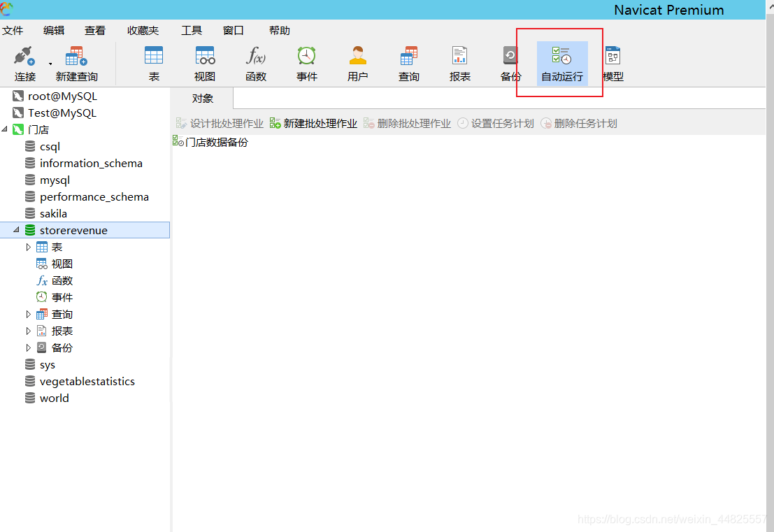Viewport: 774px width, 532px height.
Task: Open the 收藏夹 menu
Action: click(x=143, y=31)
